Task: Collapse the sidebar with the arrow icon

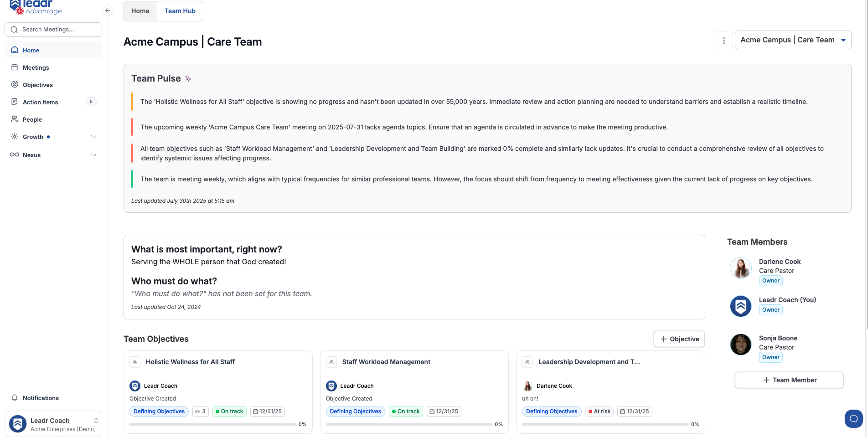Action: 108,10
